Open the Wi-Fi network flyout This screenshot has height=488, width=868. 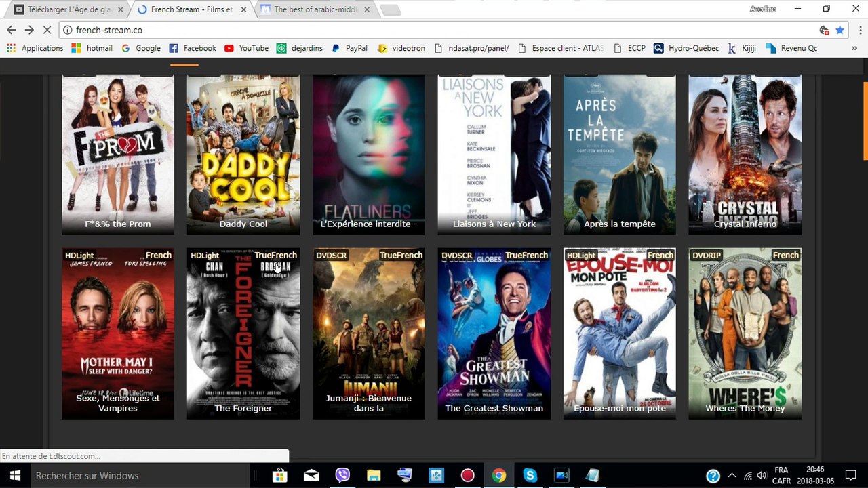click(747, 476)
